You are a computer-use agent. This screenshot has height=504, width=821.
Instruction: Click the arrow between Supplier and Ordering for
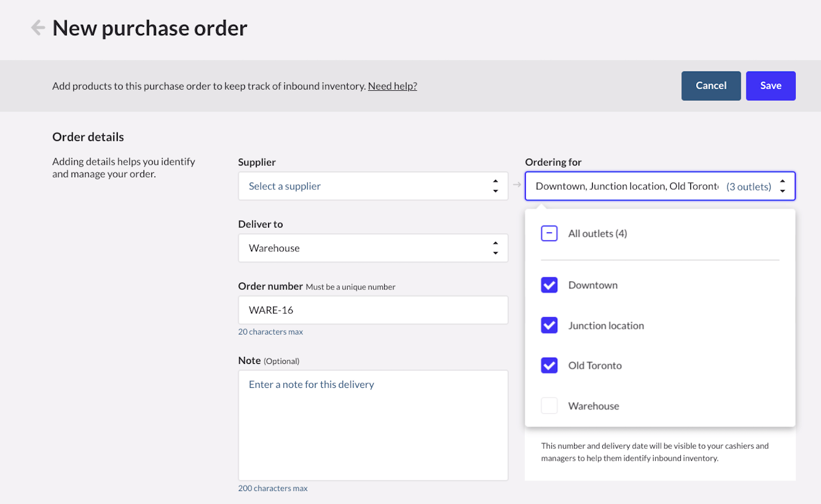point(517,185)
